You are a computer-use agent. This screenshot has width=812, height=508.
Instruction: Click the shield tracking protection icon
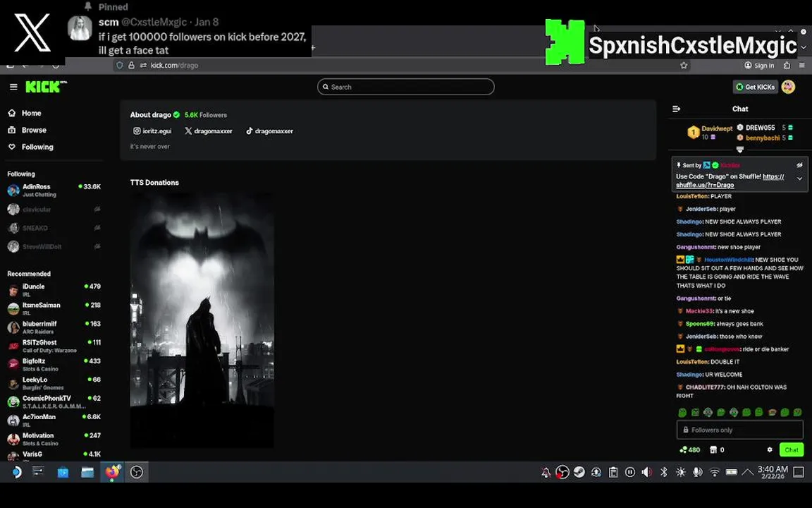click(120, 66)
